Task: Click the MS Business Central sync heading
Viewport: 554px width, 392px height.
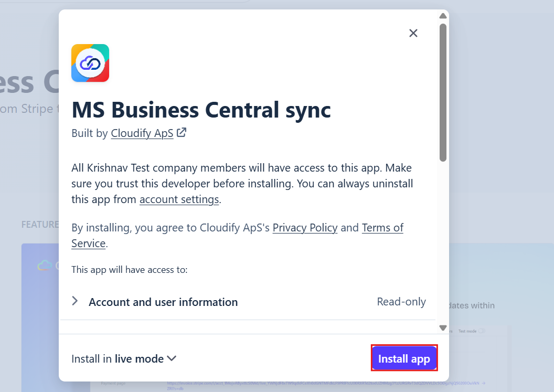Action: (x=201, y=110)
